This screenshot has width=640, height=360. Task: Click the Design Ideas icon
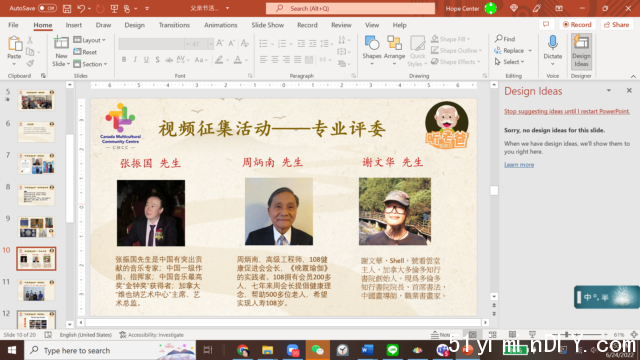581,43
